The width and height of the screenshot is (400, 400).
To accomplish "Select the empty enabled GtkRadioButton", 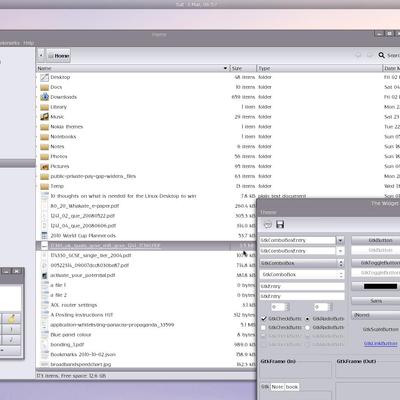I will [307, 328].
